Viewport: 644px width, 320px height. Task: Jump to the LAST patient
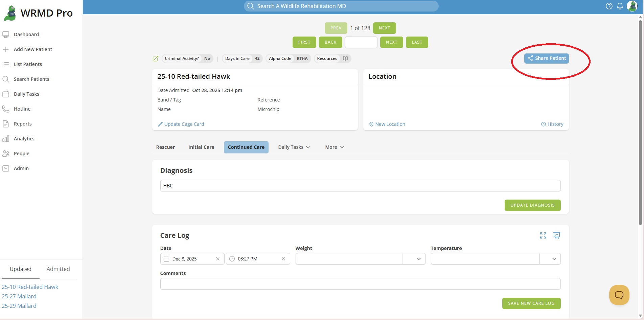(417, 42)
